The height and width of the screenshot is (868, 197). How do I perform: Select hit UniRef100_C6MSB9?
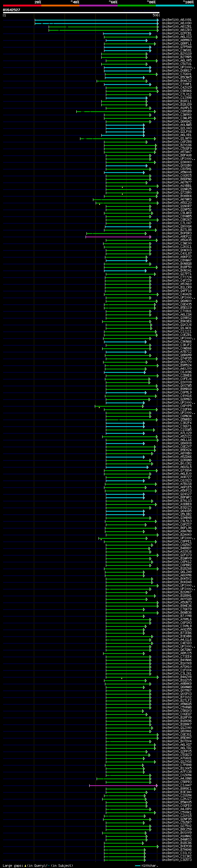[x=176, y=111]
